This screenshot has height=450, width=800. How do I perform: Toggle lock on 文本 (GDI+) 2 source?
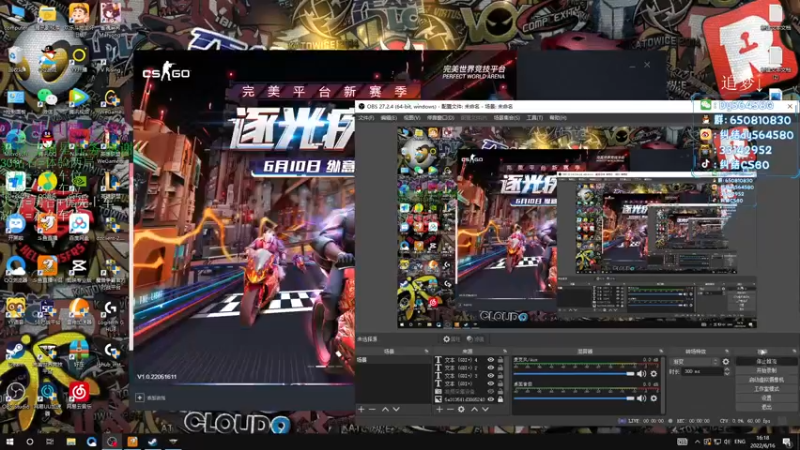pos(501,368)
